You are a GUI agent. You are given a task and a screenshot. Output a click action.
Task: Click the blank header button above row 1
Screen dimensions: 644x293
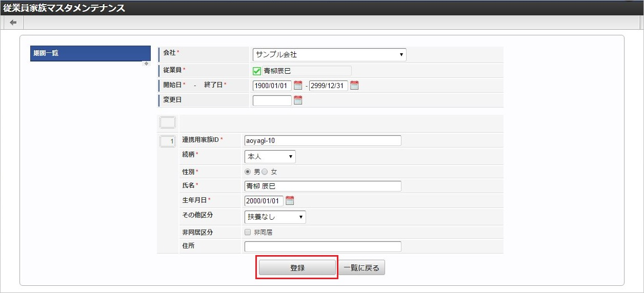168,122
